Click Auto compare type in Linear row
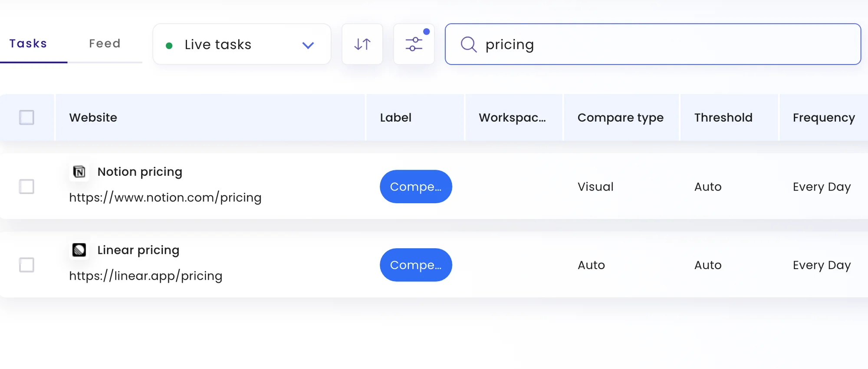The width and height of the screenshot is (868, 369). point(591,265)
